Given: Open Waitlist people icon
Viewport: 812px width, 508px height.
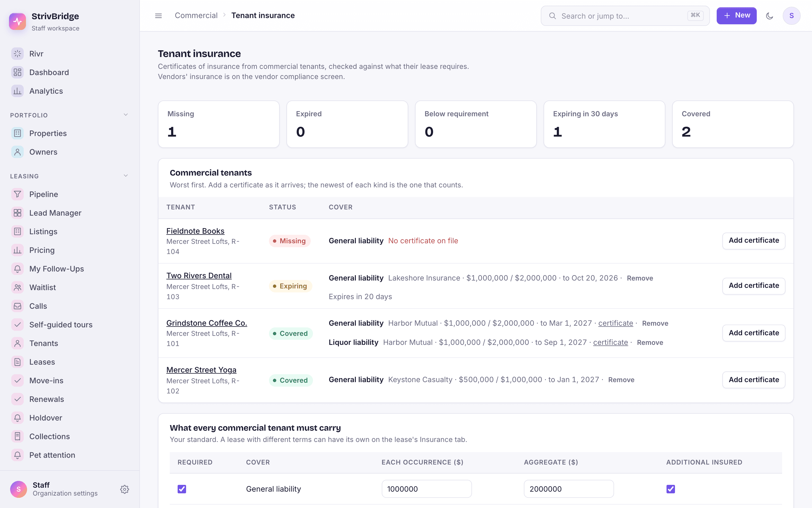Looking at the screenshot, I should 17,288.
